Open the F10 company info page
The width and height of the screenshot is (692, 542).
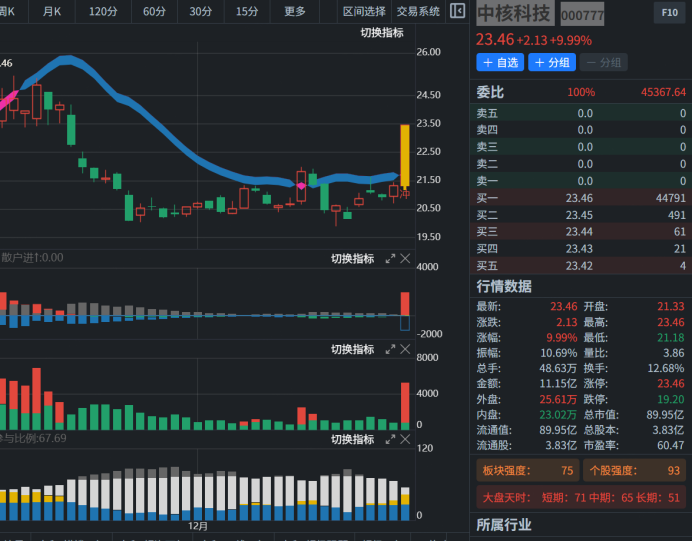point(669,13)
